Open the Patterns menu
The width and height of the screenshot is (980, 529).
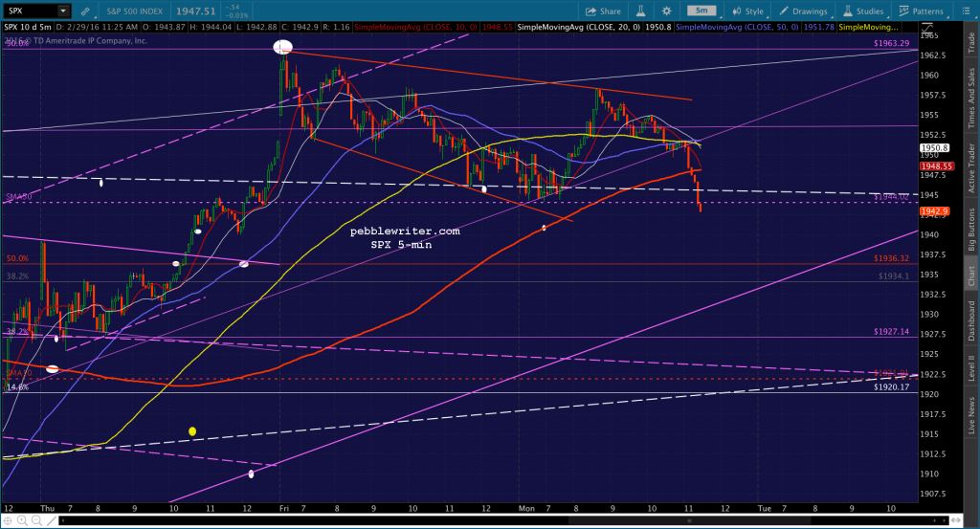click(x=922, y=11)
